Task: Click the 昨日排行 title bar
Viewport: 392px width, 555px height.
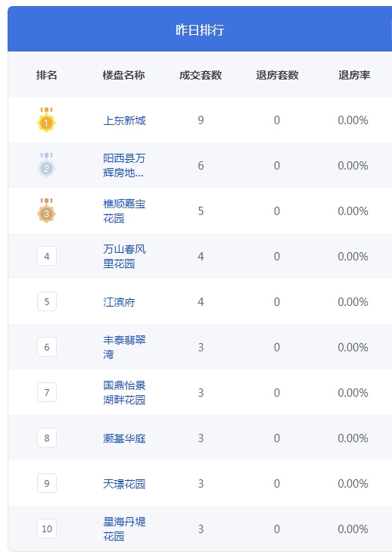Action: (x=200, y=30)
